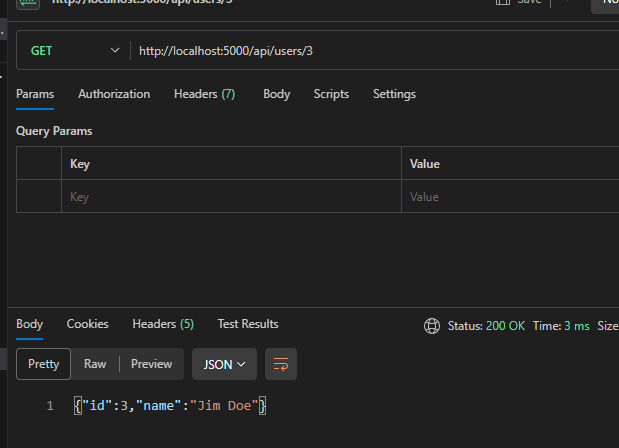Open the request Settings tab

[x=394, y=94]
